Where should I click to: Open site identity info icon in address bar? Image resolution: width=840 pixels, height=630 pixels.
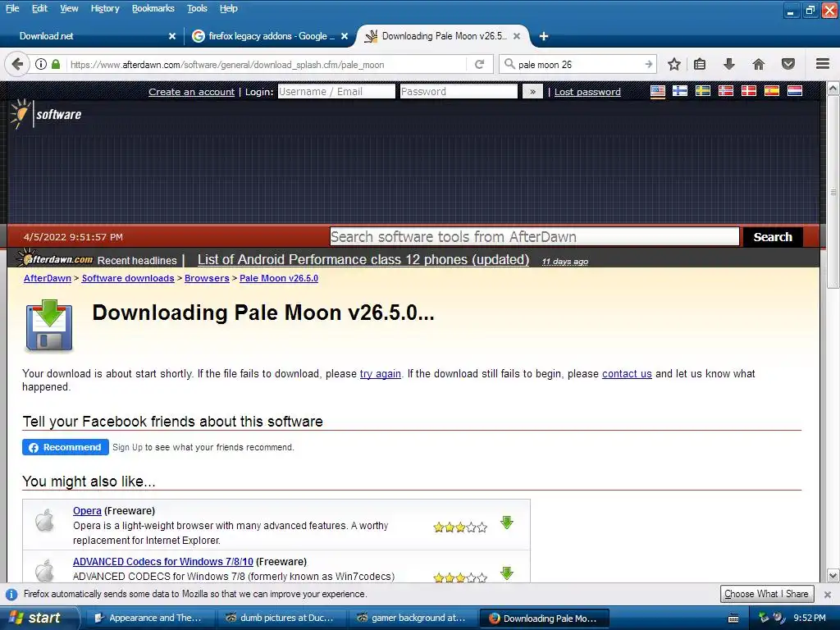[41, 64]
